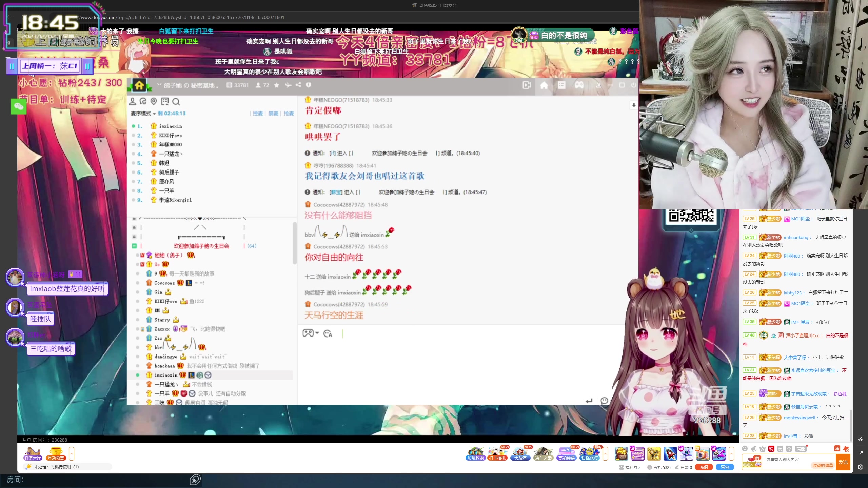Open the 背包 backpack tab
Image resolution: width=868 pixels, height=488 pixels.
coord(725,467)
